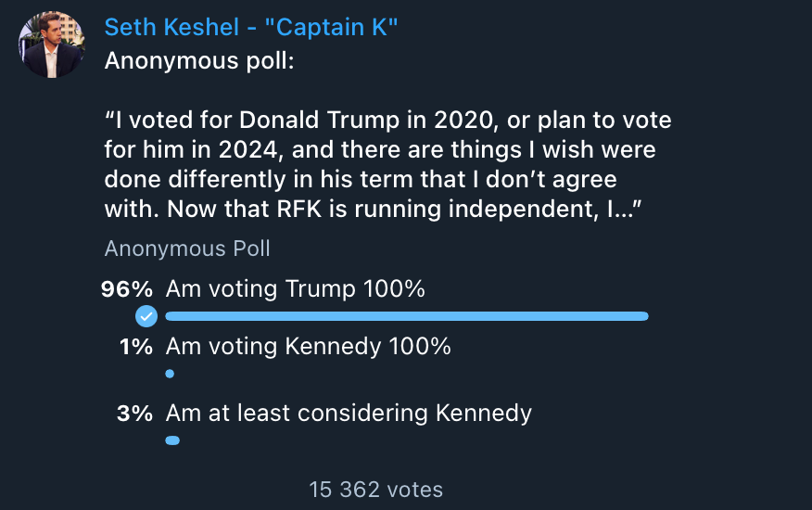This screenshot has height=510, width=812.
Task: Choose "Am at least considering Kennedy"
Action: click(x=349, y=414)
